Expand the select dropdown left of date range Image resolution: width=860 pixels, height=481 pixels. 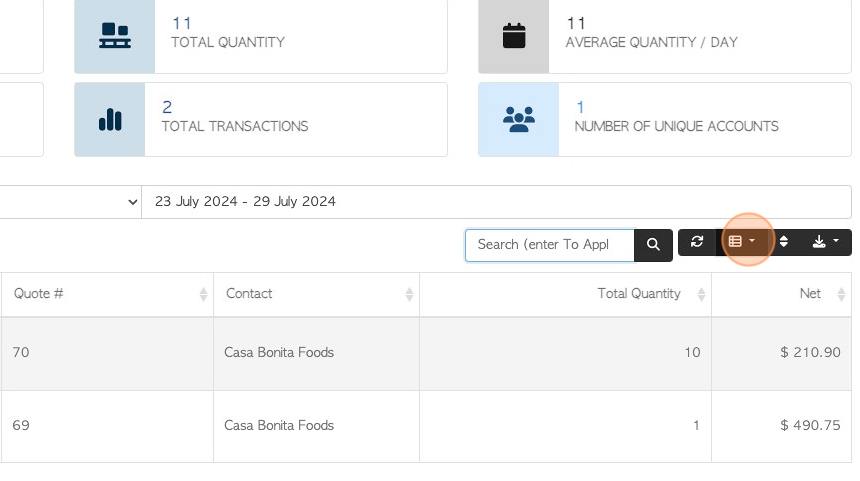[x=70, y=202]
